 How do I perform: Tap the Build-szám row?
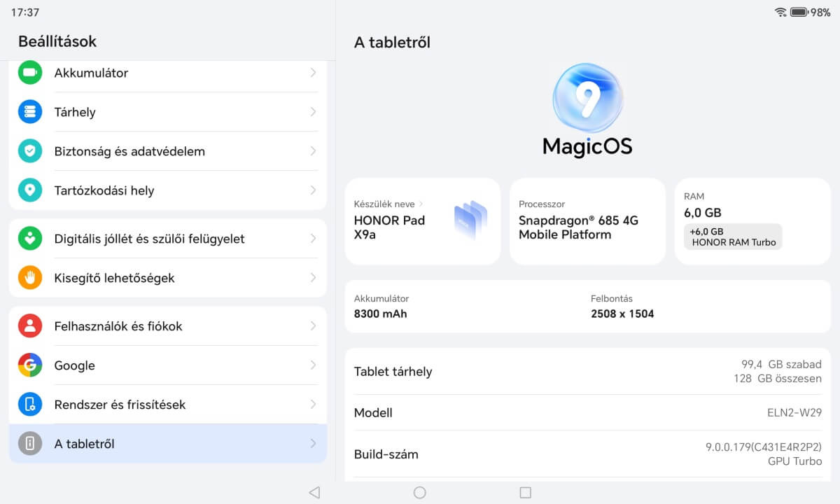pos(587,454)
